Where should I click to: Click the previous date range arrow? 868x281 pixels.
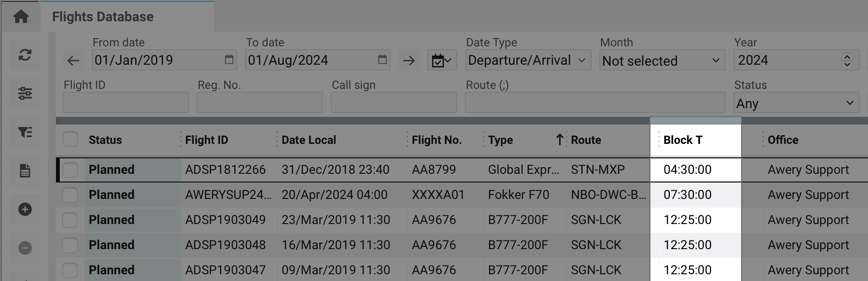tap(73, 61)
